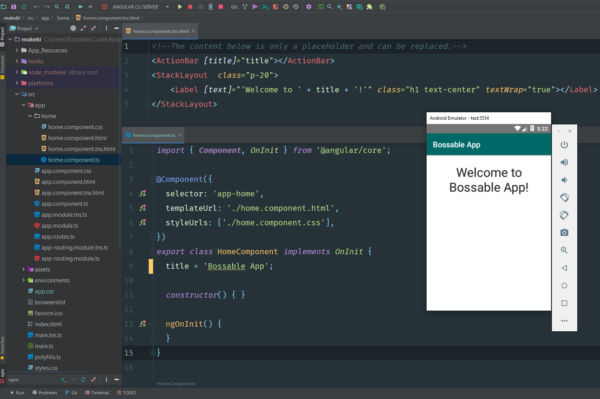Screen dimensions: 600x399
Task: Open emulator extended controls three dots
Action: (564, 321)
